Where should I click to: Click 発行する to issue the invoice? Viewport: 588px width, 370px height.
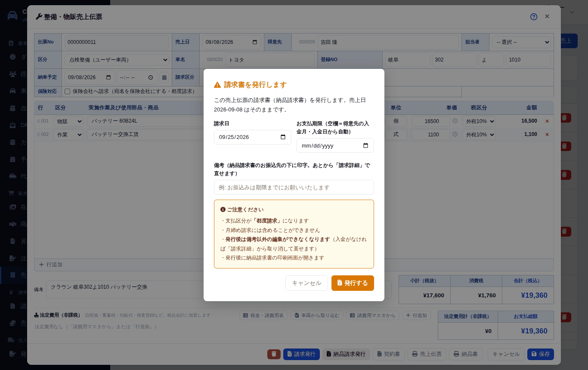(x=353, y=283)
